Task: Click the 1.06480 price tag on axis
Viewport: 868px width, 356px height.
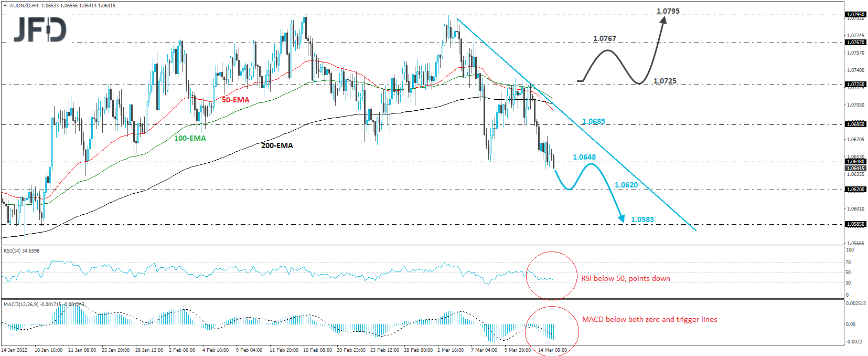Action: (x=855, y=162)
